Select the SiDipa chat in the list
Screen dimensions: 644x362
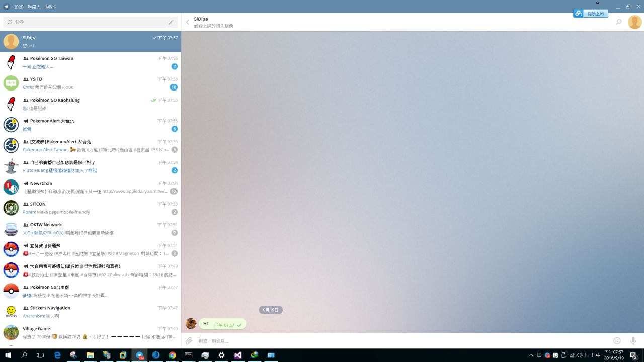click(91, 42)
